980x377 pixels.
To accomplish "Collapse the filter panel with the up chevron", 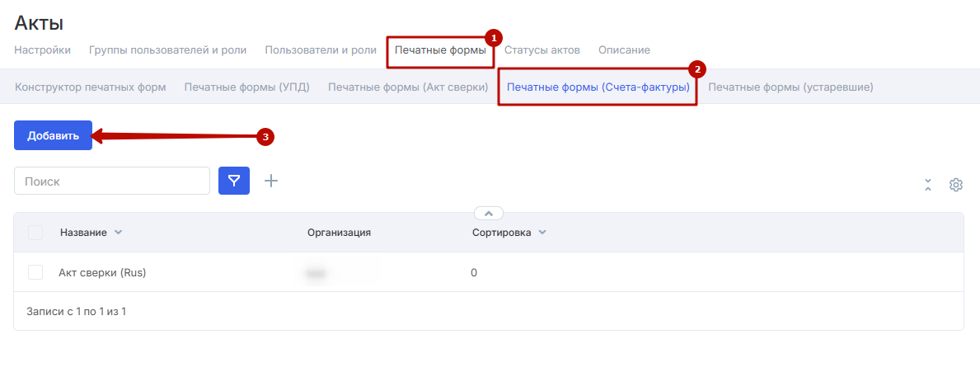I will 488,213.
